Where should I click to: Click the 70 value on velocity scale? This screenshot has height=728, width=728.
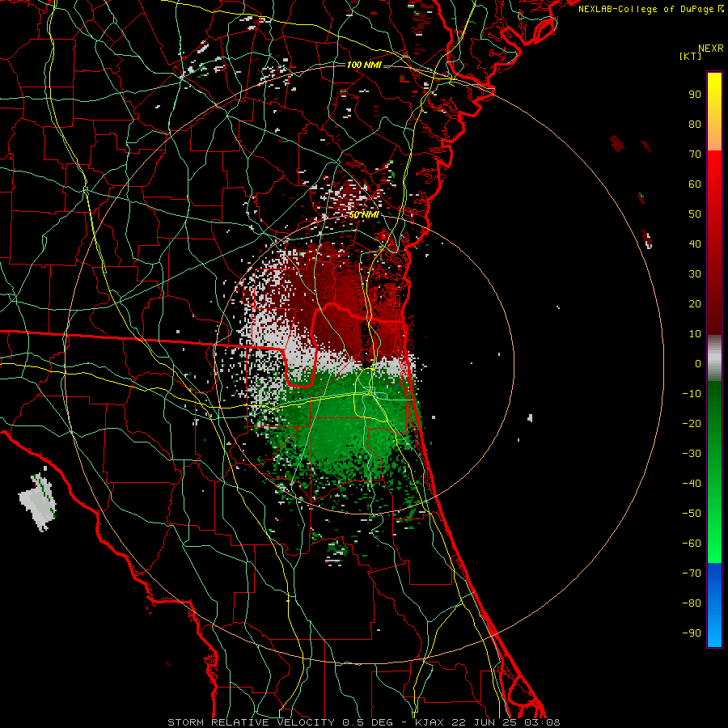coord(695,154)
